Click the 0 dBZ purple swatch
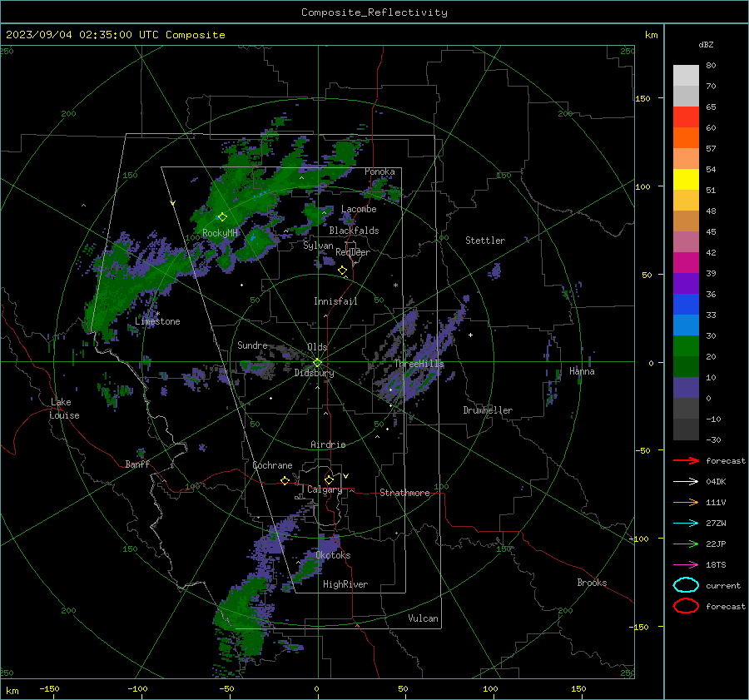The width and height of the screenshot is (749, 700). tap(686, 388)
